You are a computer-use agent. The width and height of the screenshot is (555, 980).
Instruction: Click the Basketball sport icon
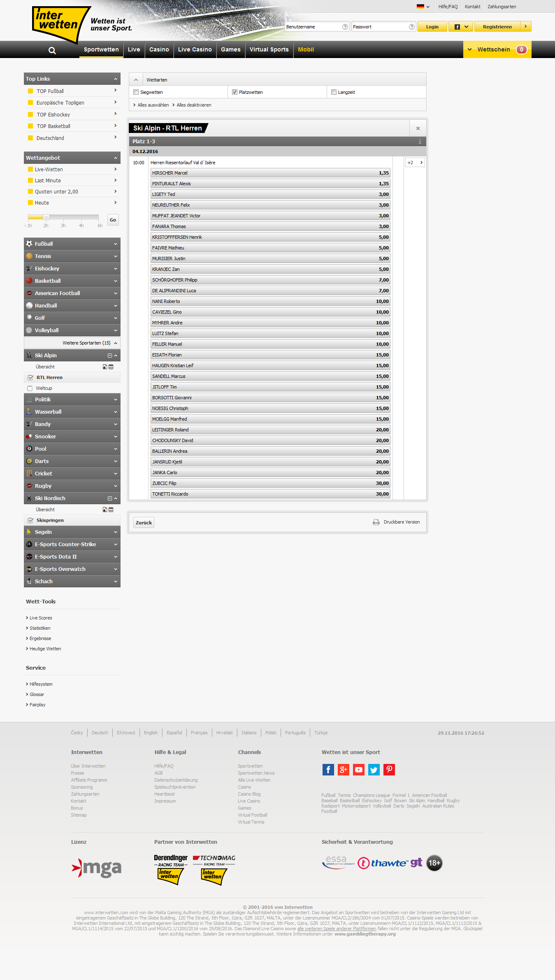click(x=29, y=281)
